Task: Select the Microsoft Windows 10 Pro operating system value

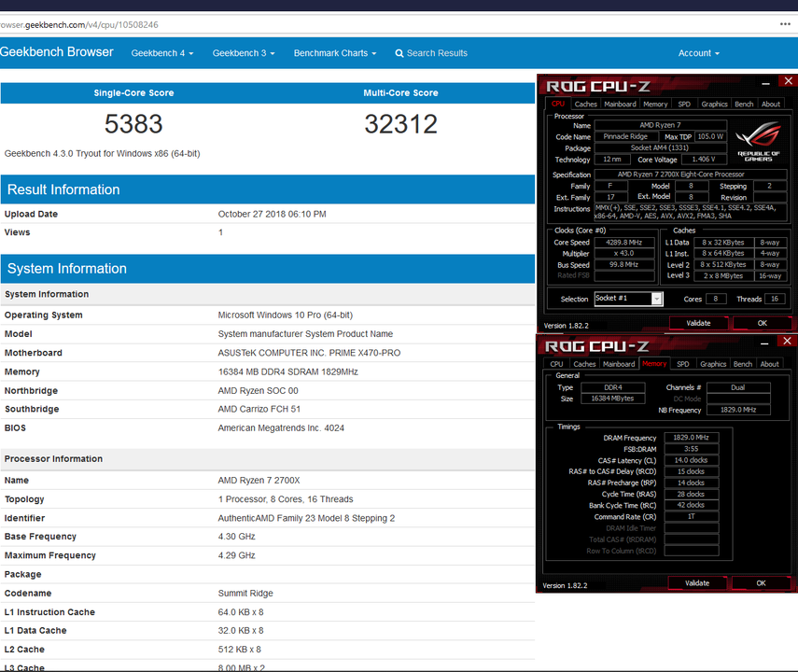Action: (x=286, y=315)
